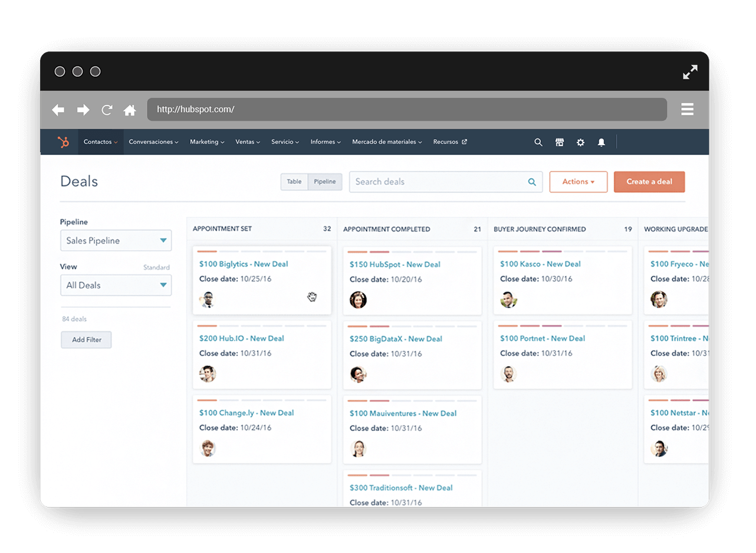Image resolution: width=756 pixels, height=553 pixels.
Task: Click the owner avatar on Kasco deal
Action: pos(508,299)
